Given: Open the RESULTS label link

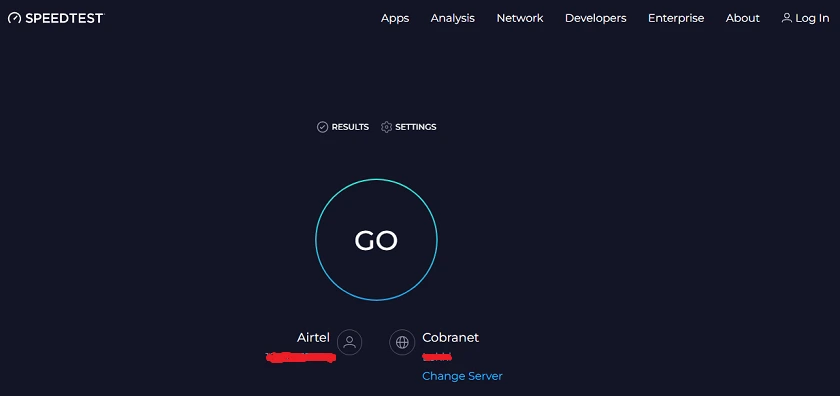Looking at the screenshot, I should (350, 127).
